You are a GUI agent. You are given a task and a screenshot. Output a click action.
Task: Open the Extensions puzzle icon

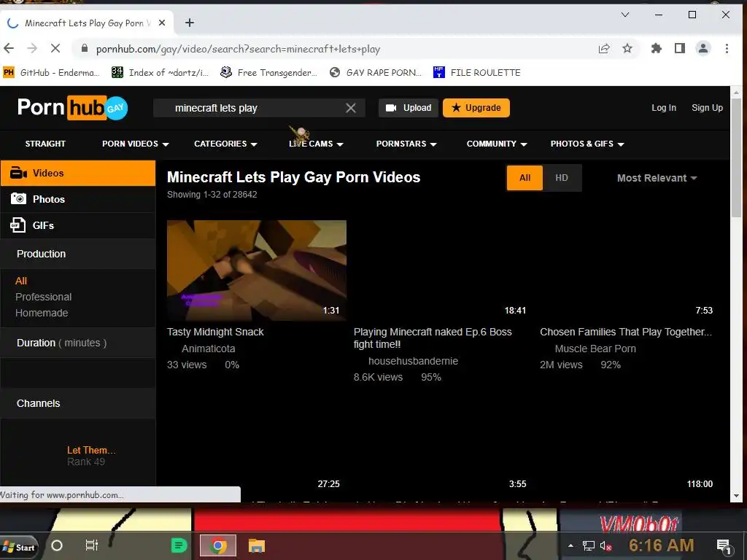tap(657, 48)
